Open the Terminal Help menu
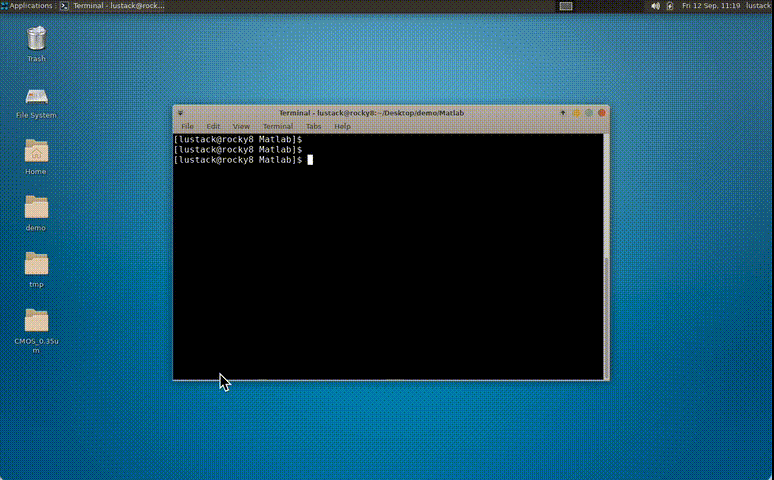Screen dimensions: 774x480 click(343, 126)
